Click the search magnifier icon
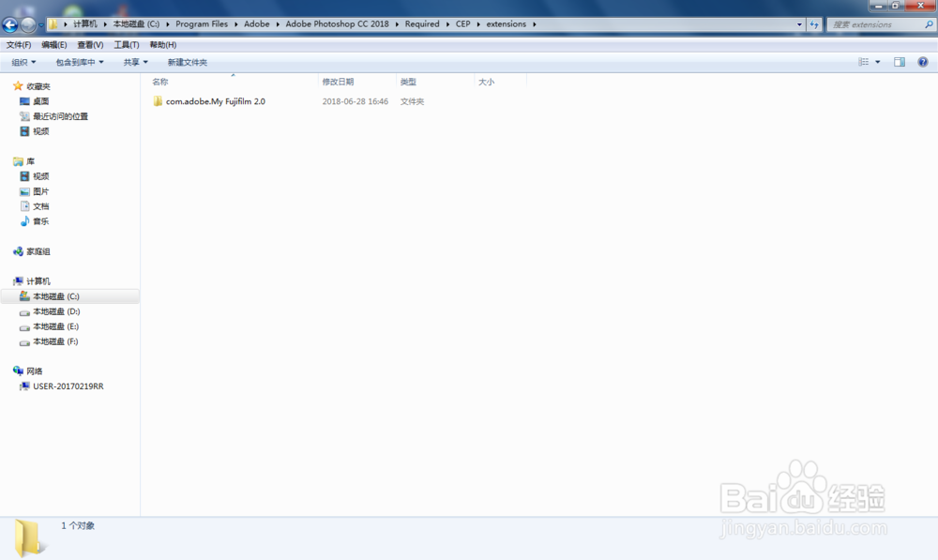The width and height of the screenshot is (938, 560). (x=929, y=24)
